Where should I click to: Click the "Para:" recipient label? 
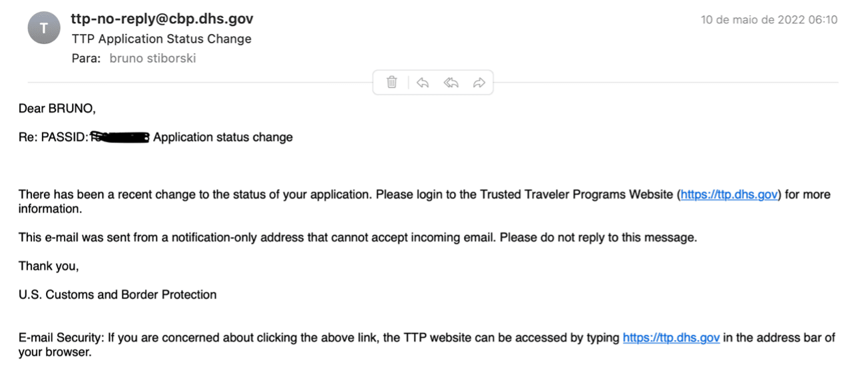click(87, 58)
